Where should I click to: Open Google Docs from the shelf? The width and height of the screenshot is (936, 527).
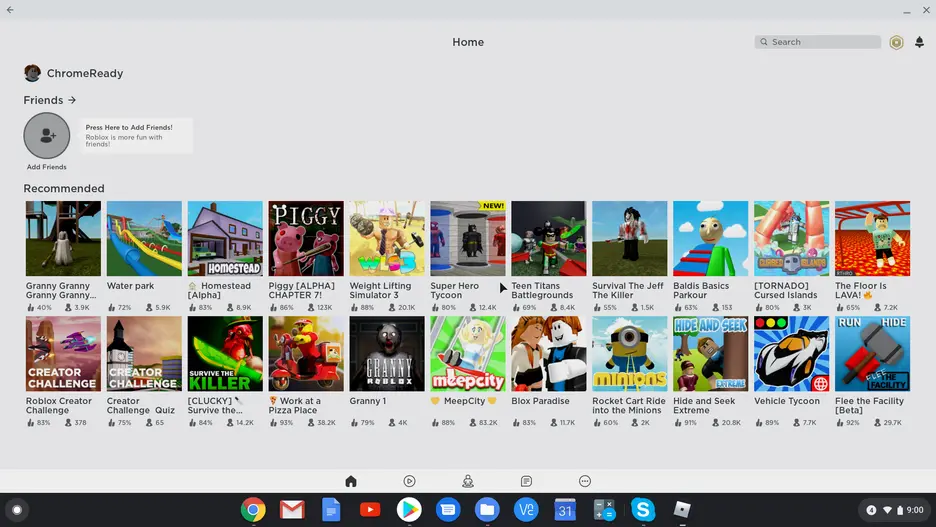[x=331, y=510]
